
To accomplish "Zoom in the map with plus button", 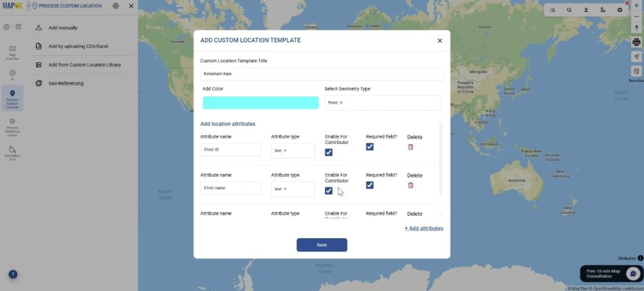I will 636,6.
